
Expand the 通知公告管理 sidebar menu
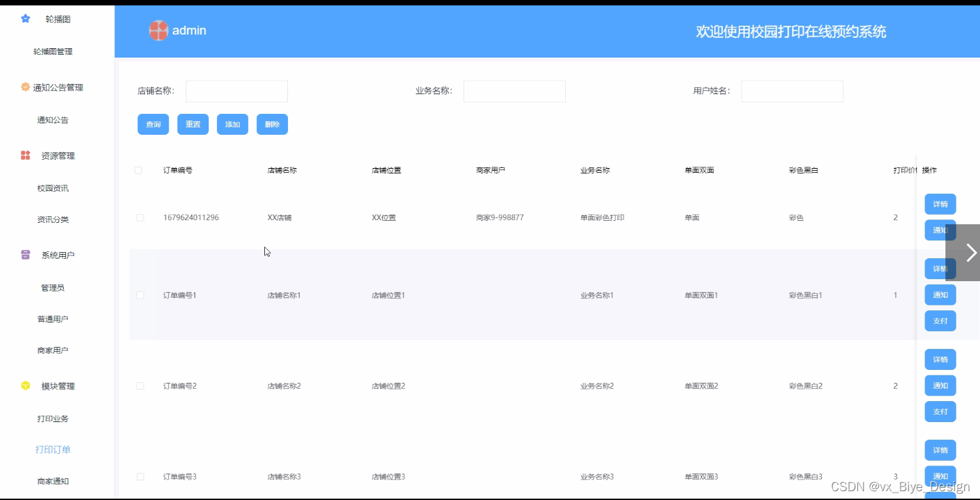[57, 87]
